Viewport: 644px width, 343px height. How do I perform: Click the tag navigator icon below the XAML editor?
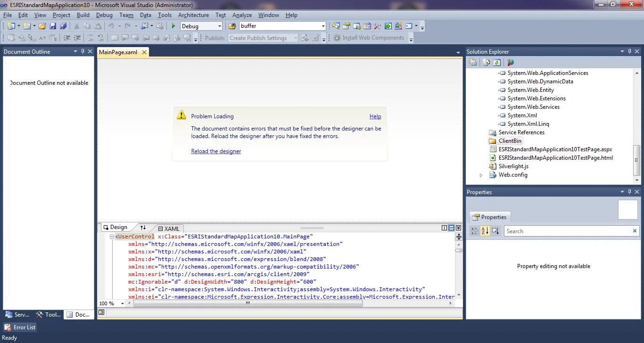(101, 312)
